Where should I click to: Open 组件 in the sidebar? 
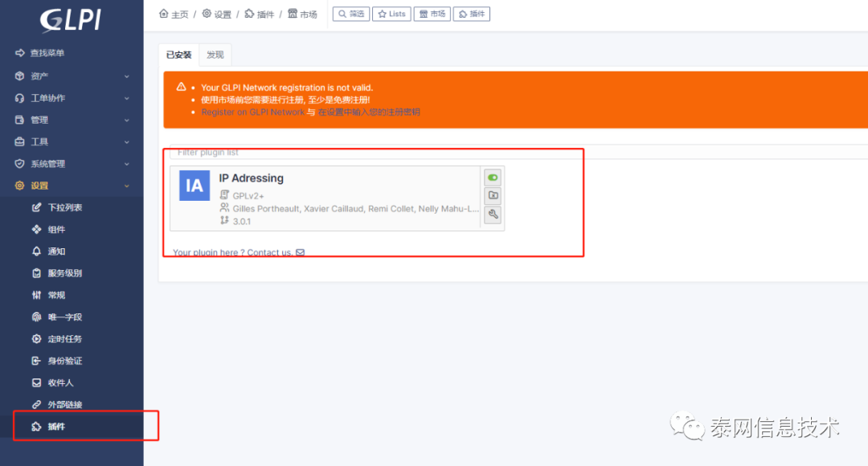(x=49, y=230)
